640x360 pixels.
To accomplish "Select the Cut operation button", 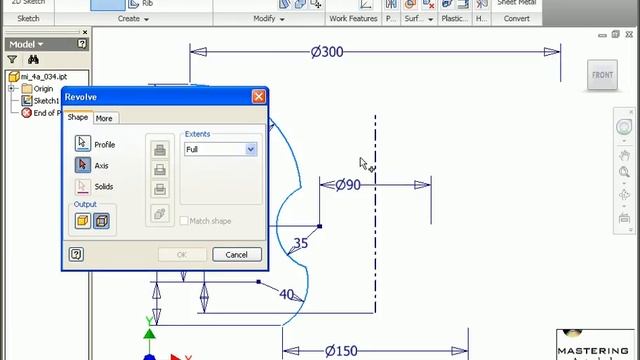I will (160, 169).
